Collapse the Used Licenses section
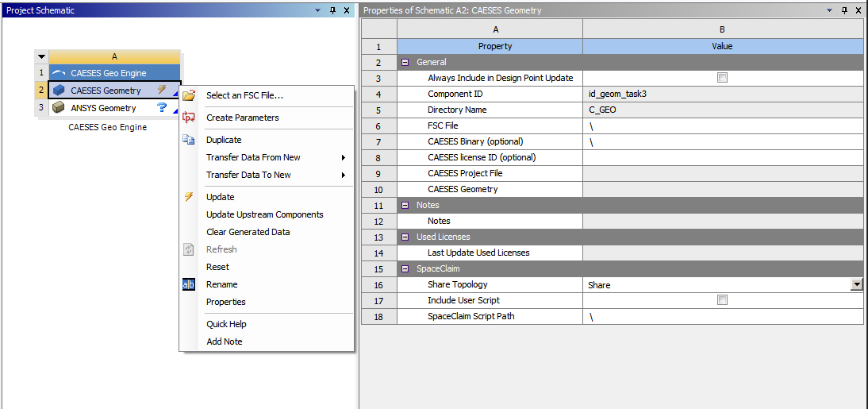The image size is (868, 409). 405,237
